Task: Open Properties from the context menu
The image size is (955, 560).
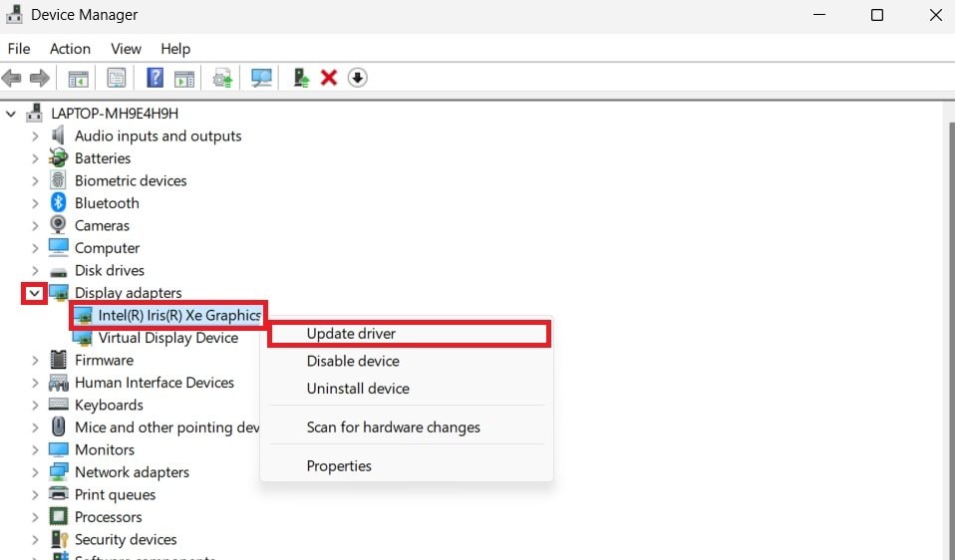Action: point(407,465)
